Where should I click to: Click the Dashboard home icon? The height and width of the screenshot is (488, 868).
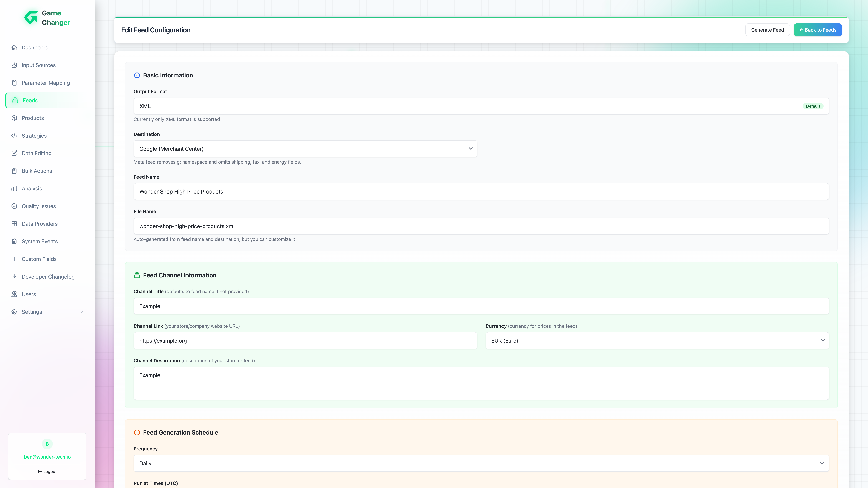14,47
